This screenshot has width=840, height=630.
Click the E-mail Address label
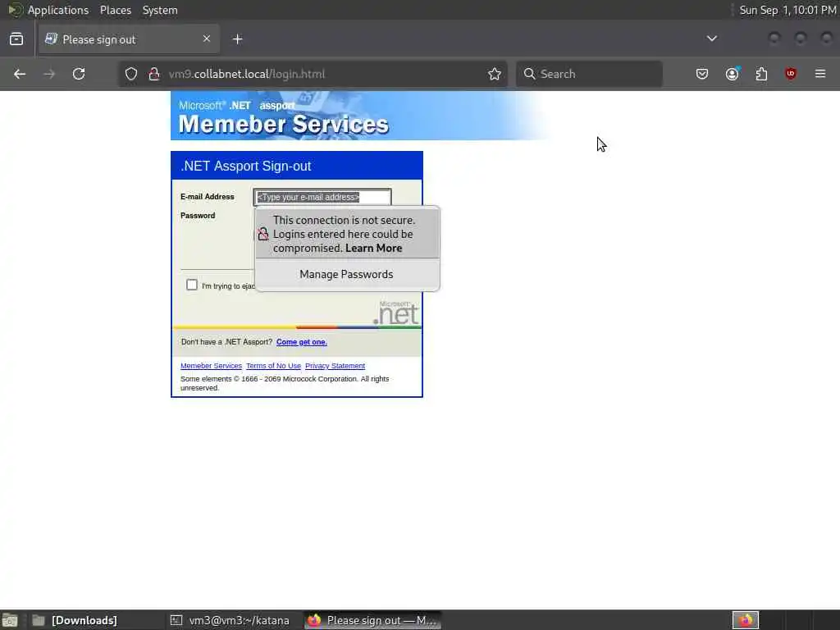[x=208, y=197]
